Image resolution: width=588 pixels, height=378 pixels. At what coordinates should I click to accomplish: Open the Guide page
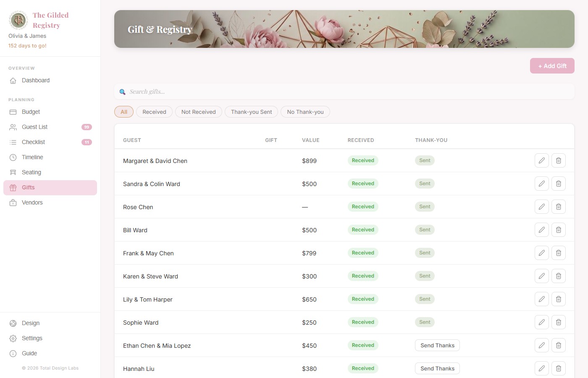pos(50,353)
